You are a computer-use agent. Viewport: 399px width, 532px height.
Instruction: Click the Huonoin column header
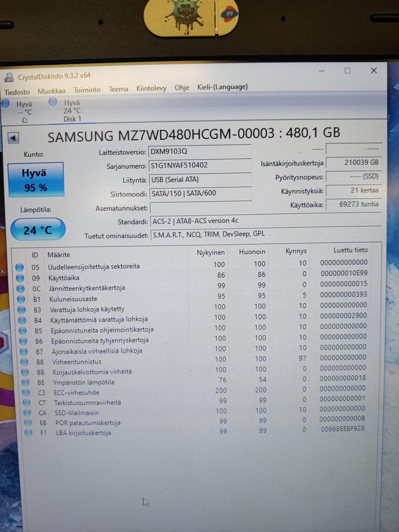pos(252,251)
